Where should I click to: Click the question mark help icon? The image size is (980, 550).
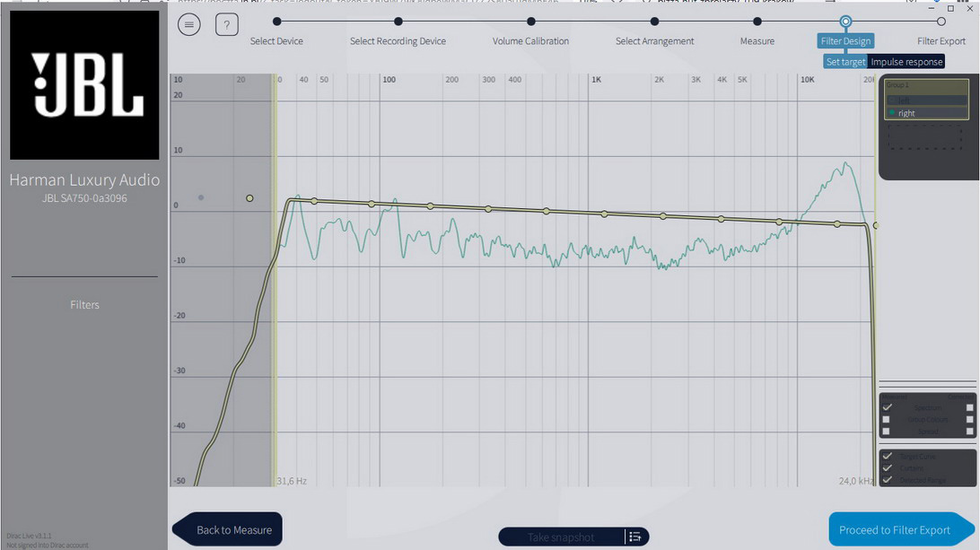[x=226, y=25]
